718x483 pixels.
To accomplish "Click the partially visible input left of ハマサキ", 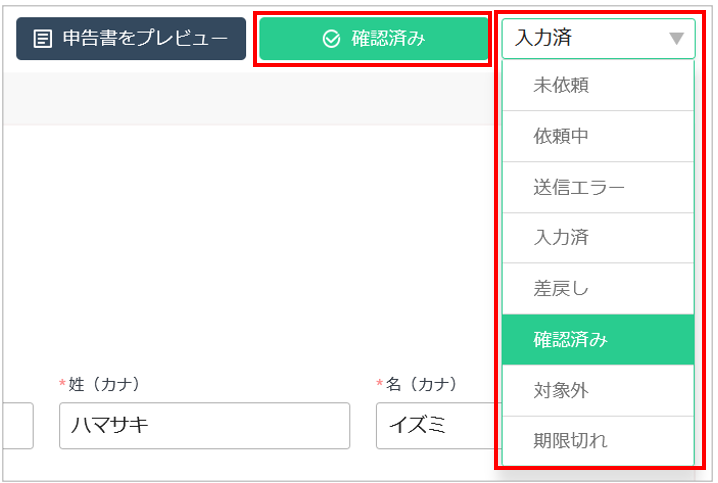I will pos(18,426).
